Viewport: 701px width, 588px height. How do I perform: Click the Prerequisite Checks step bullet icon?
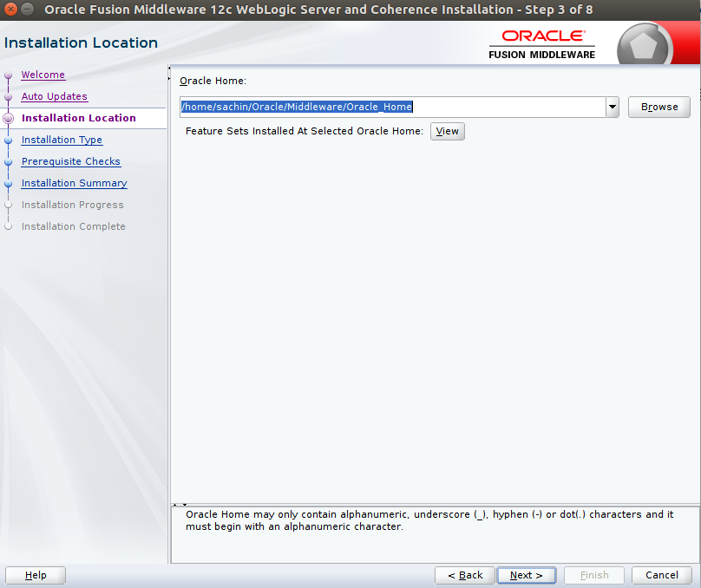[x=8, y=162]
